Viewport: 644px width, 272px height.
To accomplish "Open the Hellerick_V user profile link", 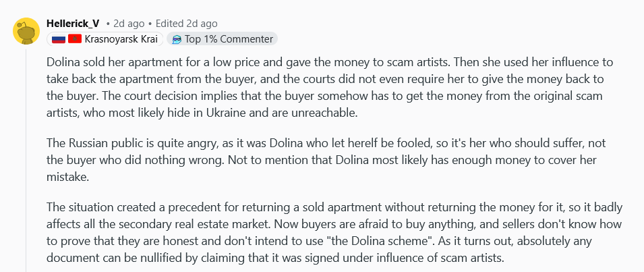I will point(74,24).
